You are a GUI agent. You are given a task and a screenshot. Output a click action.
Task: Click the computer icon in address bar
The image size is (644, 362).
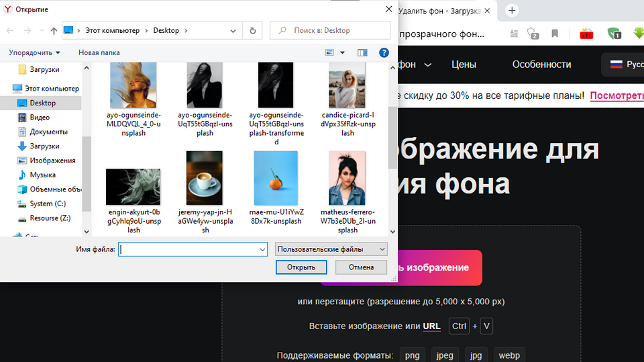[68, 30]
